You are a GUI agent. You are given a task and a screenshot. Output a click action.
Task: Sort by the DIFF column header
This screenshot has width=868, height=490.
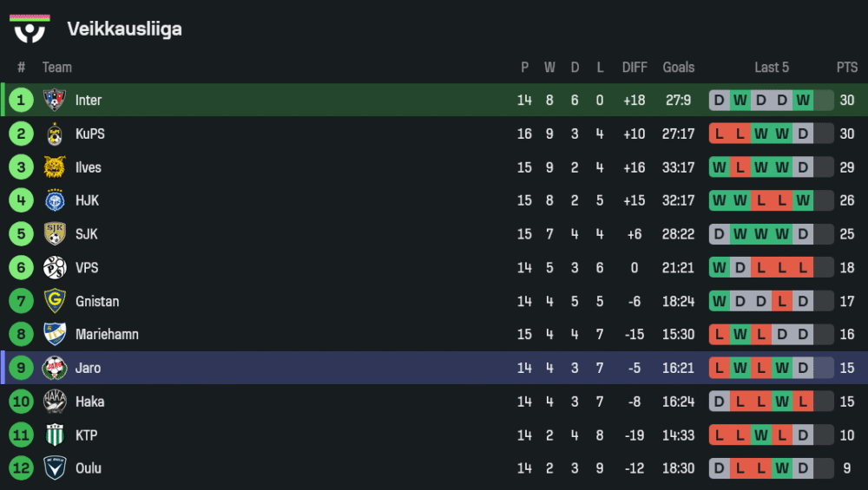(x=635, y=68)
